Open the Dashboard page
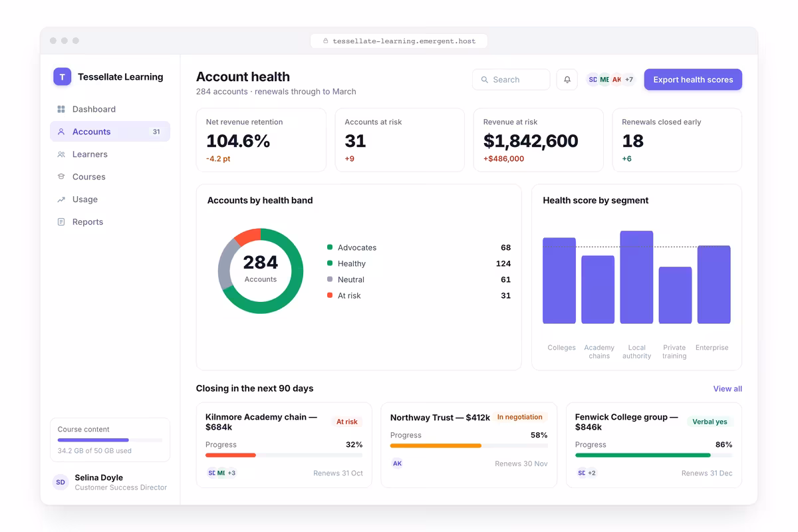This screenshot has height=532, width=798. click(110, 109)
